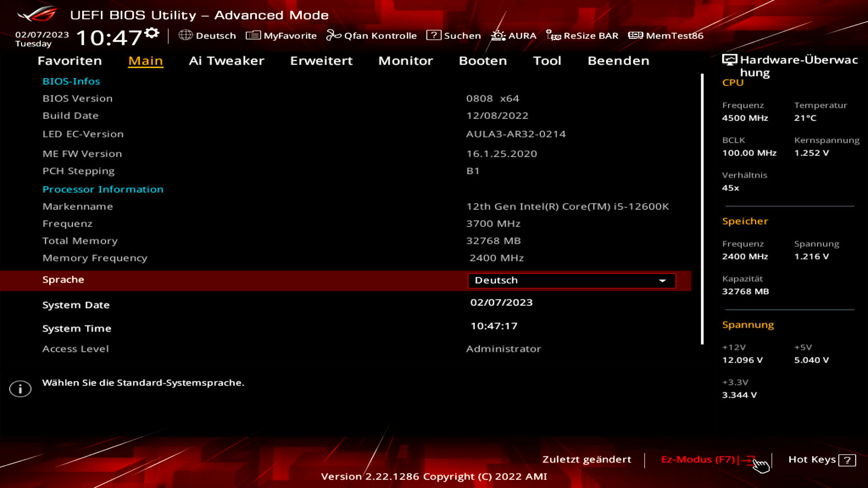
Task: Open Qfan Kontrolle fan icon
Action: [x=334, y=35]
